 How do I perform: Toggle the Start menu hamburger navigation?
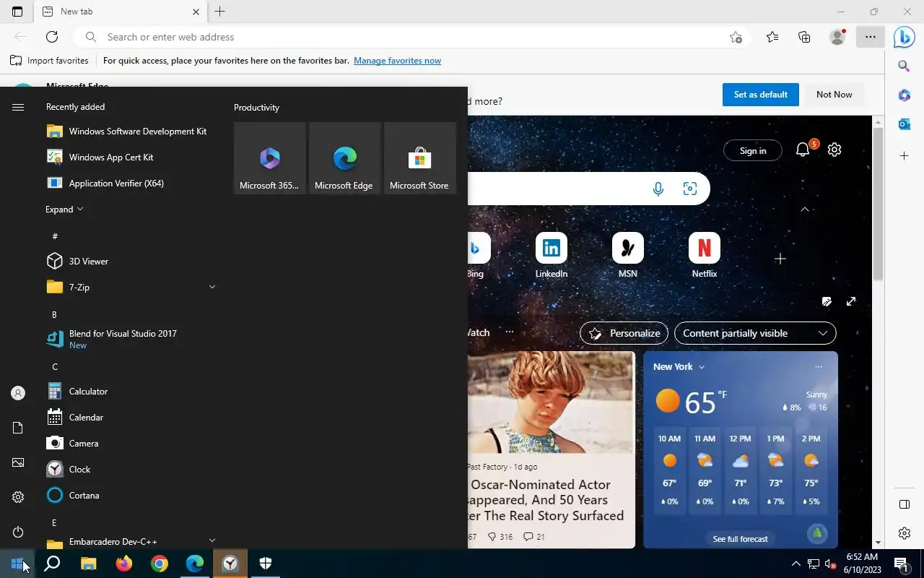coord(18,107)
